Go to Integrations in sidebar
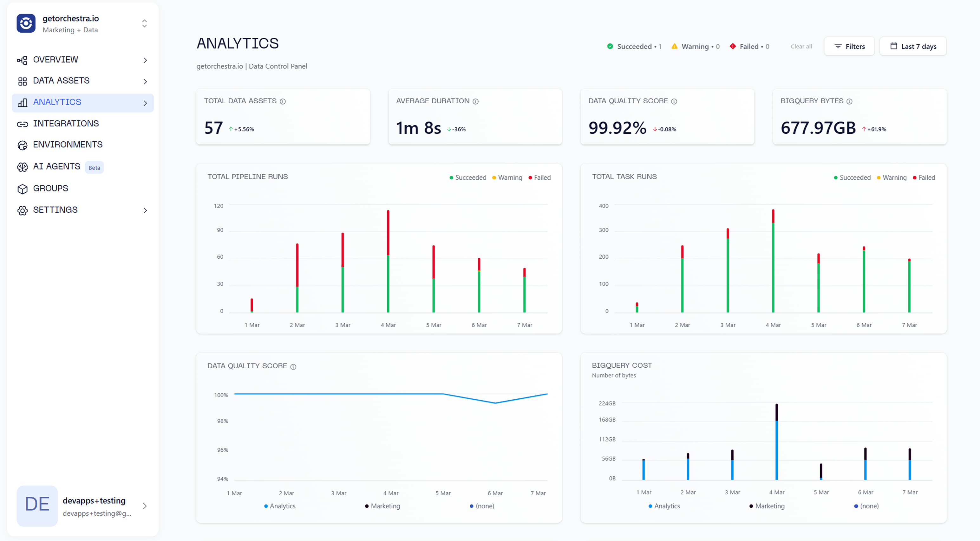 point(66,124)
